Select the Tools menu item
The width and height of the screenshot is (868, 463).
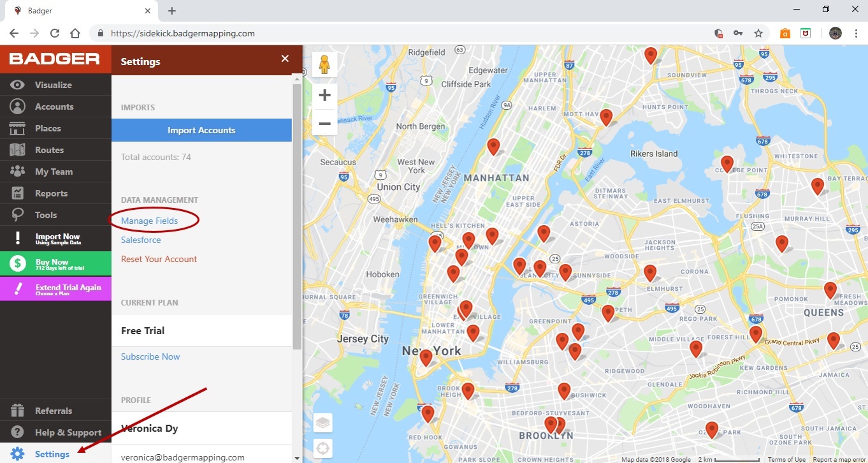coord(55,215)
